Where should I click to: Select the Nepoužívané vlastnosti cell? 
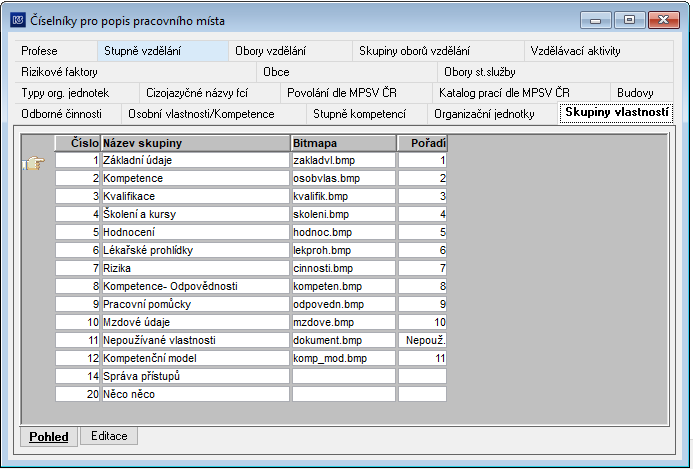tap(195, 340)
